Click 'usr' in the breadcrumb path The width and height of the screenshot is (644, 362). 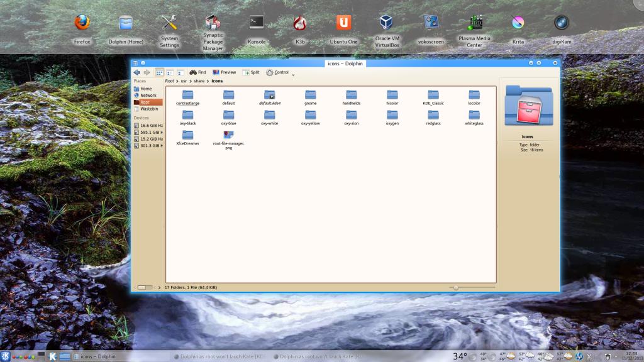[x=184, y=81]
